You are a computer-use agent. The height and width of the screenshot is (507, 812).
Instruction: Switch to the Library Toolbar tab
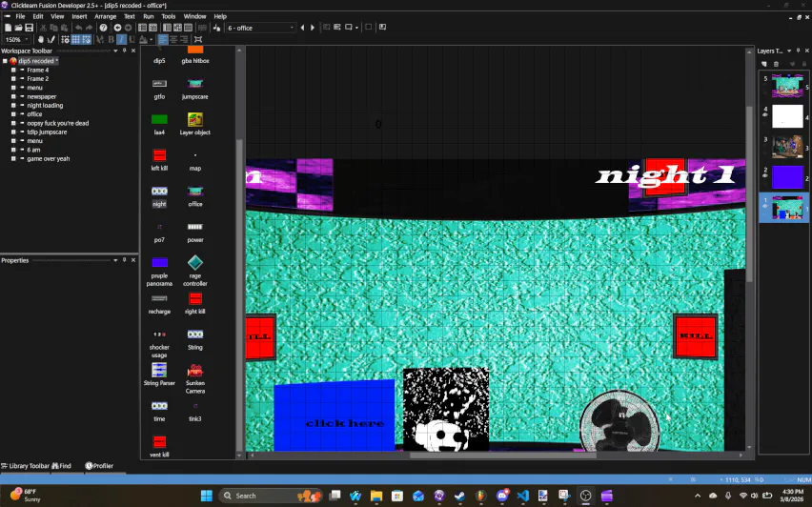point(26,466)
